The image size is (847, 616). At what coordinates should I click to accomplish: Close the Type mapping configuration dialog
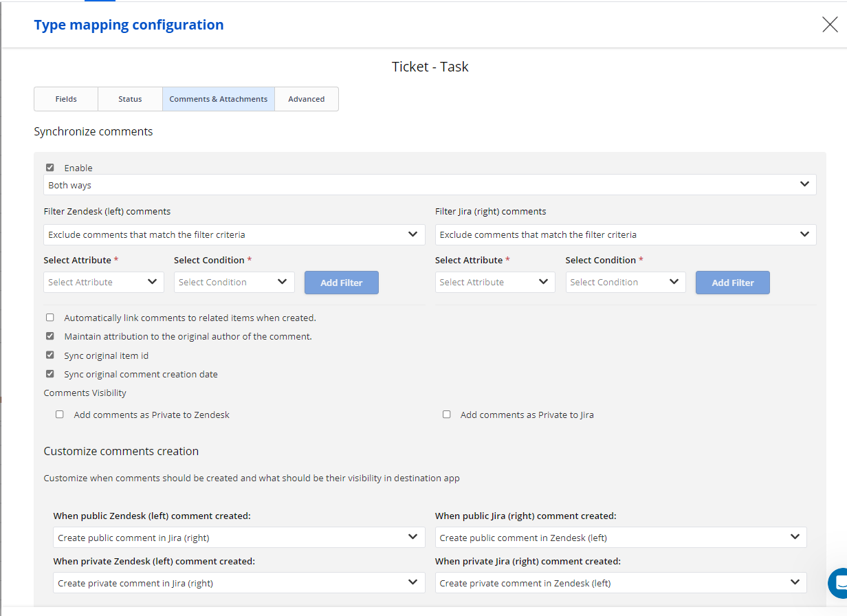click(x=830, y=25)
